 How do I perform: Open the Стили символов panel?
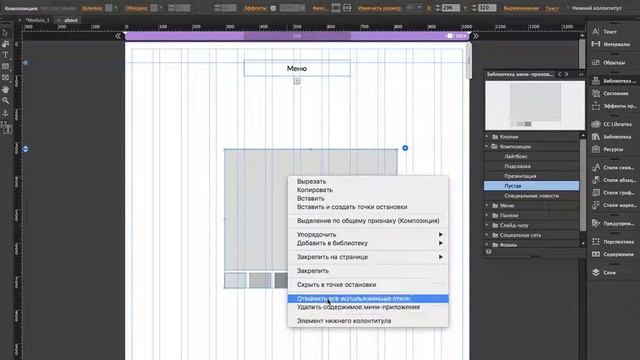click(613, 167)
